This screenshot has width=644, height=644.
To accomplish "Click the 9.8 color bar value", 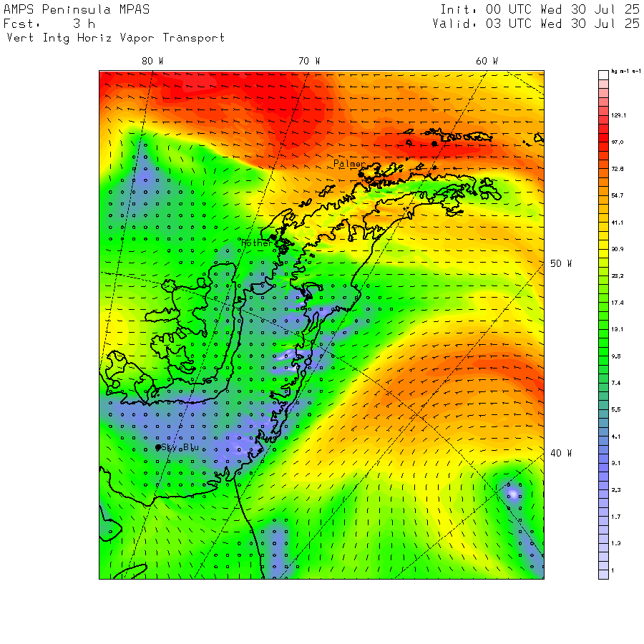I will 616,356.
